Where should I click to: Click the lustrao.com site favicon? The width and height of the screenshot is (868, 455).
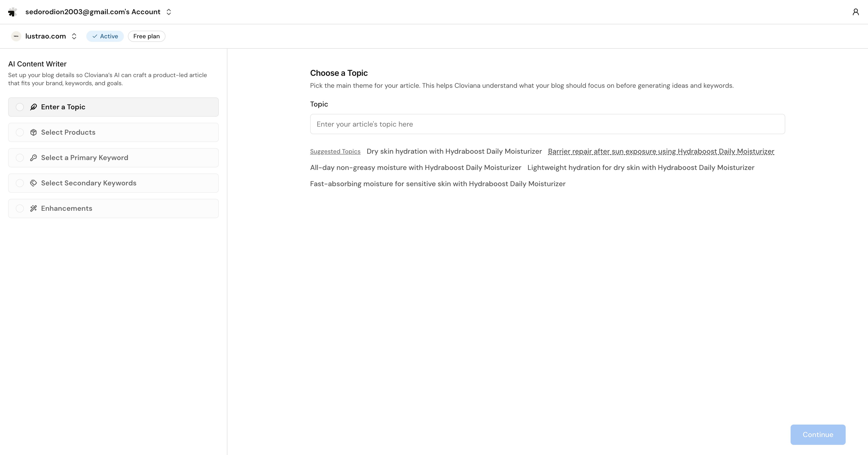(16, 36)
